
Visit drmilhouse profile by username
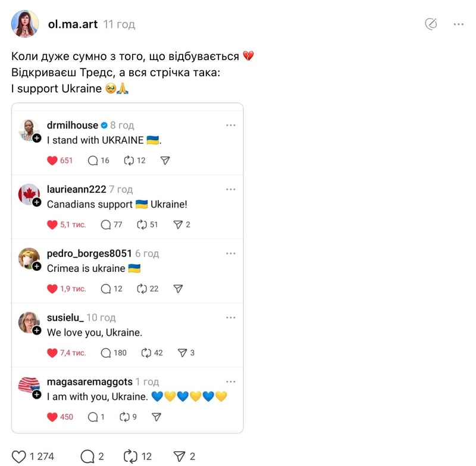[72, 125]
